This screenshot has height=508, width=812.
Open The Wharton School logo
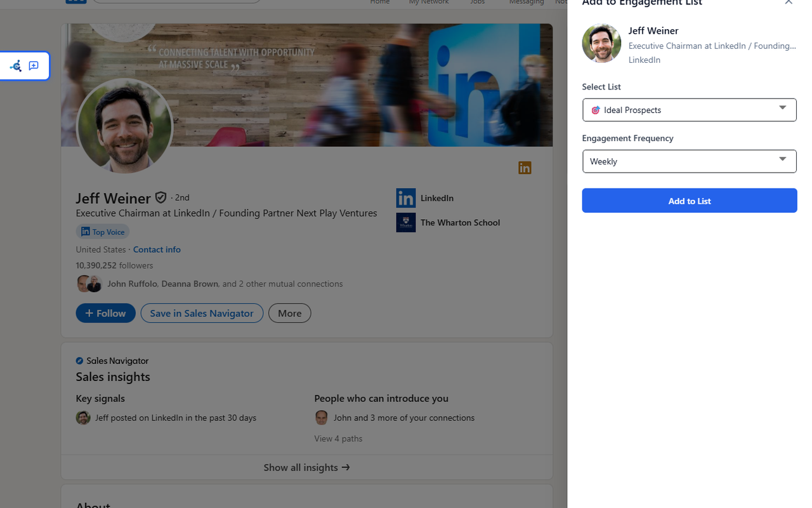coord(406,222)
